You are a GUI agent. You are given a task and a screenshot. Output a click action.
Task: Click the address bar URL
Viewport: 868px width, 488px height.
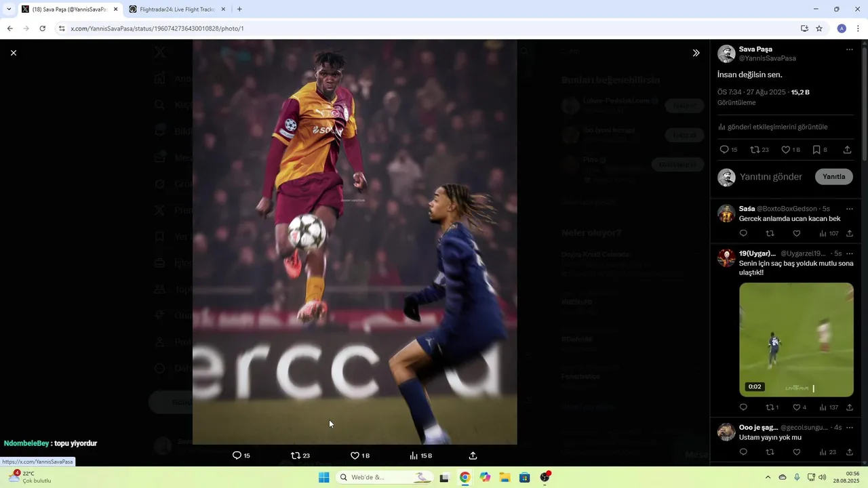pos(157,28)
